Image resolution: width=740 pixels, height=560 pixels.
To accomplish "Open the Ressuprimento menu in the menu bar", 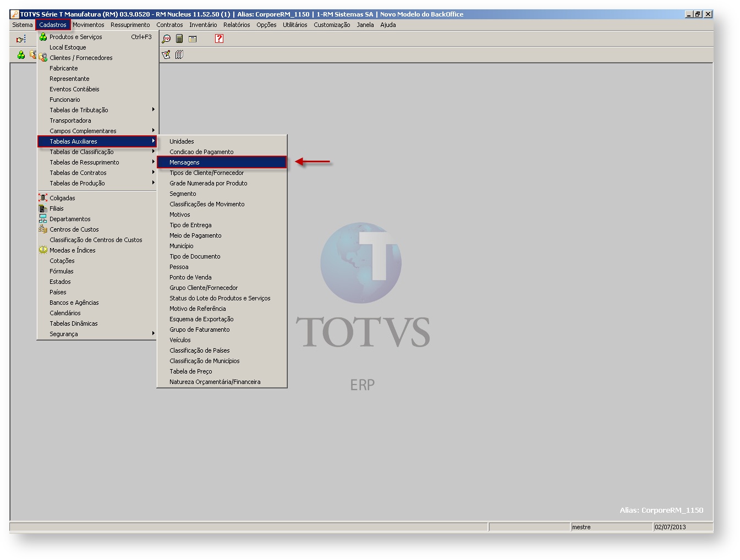I will [x=130, y=25].
